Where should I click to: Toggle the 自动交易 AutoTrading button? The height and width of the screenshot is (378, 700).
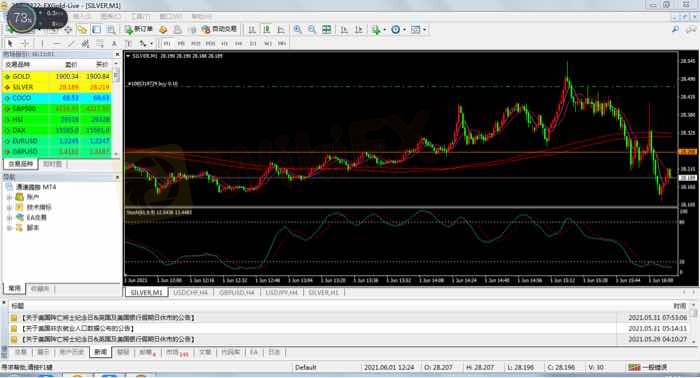[x=219, y=29]
